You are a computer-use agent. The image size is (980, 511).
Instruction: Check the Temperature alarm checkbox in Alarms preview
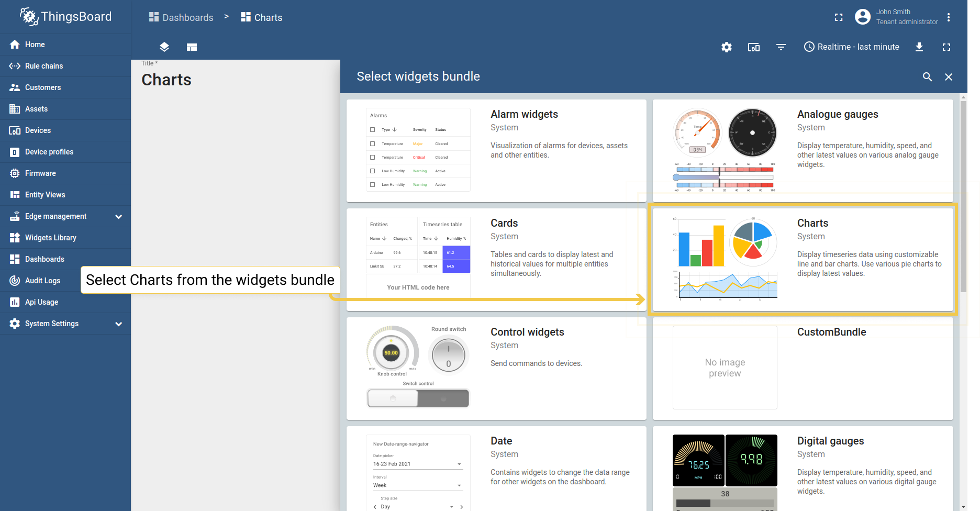click(x=372, y=143)
